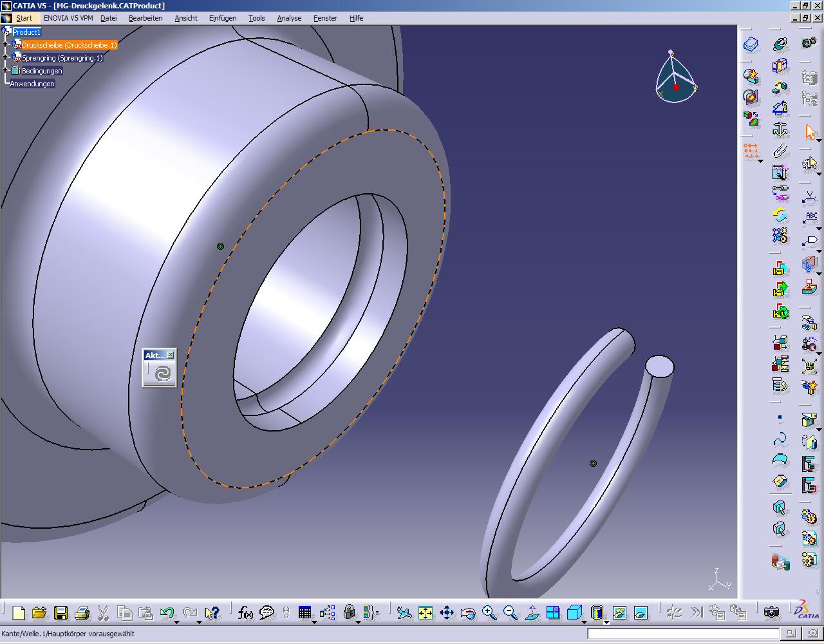Click the Design Table grid icon
This screenshot has width=824, height=644.
click(x=305, y=612)
